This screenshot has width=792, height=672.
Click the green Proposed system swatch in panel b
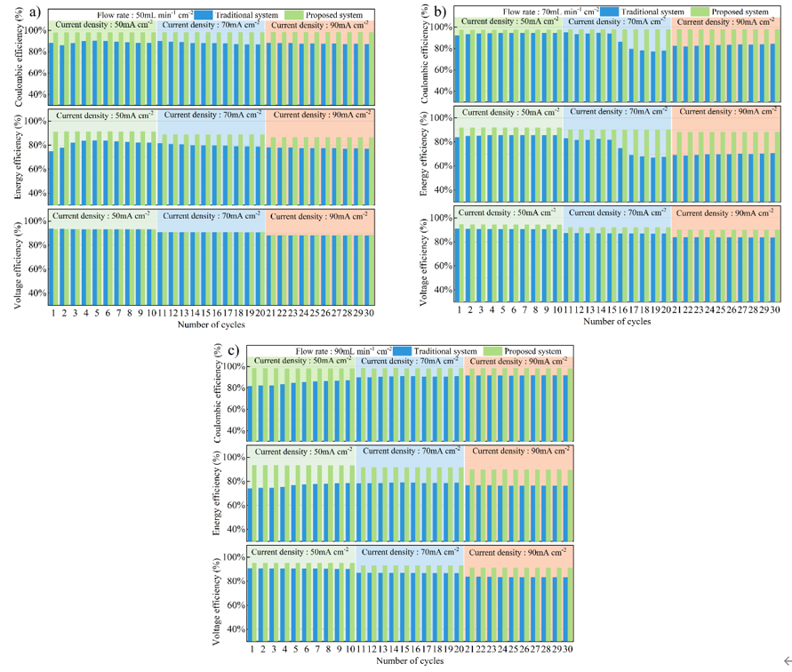click(x=700, y=12)
